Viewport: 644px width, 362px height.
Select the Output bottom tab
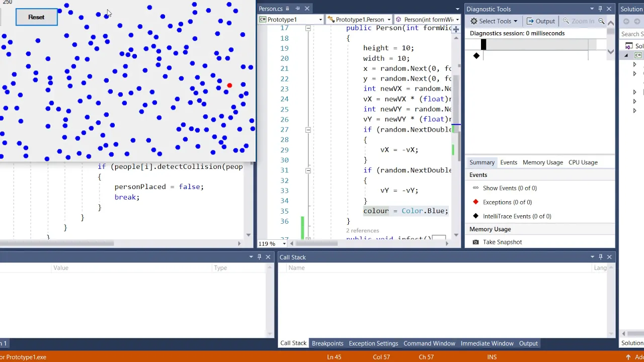coord(528,343)
